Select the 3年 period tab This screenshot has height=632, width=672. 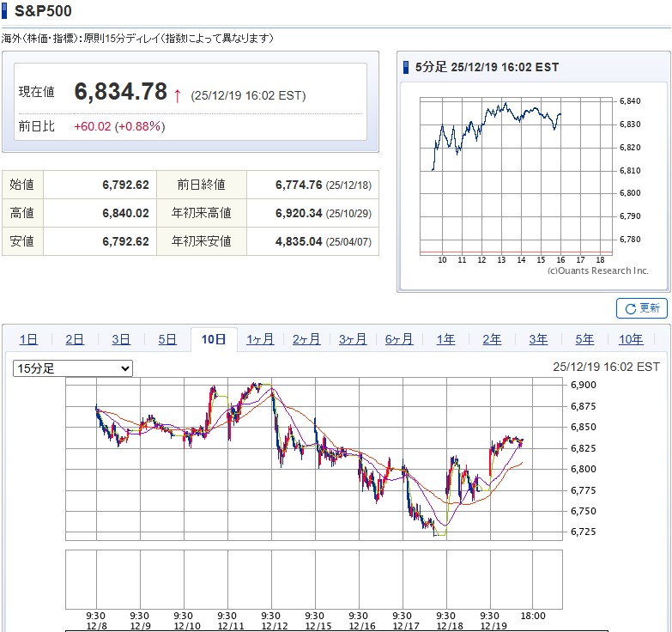coord(538,339)
